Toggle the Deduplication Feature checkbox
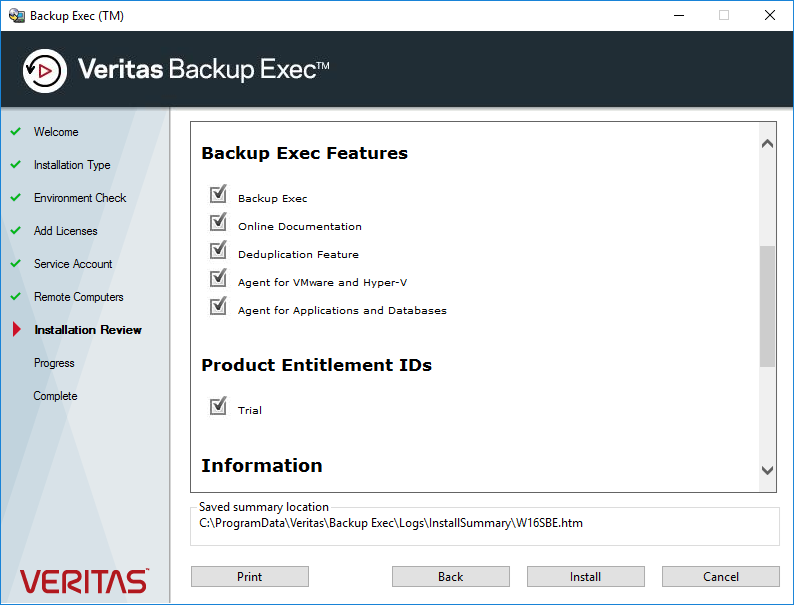The height and width of the screenshot is (605, 794). [x=218, y=250]
